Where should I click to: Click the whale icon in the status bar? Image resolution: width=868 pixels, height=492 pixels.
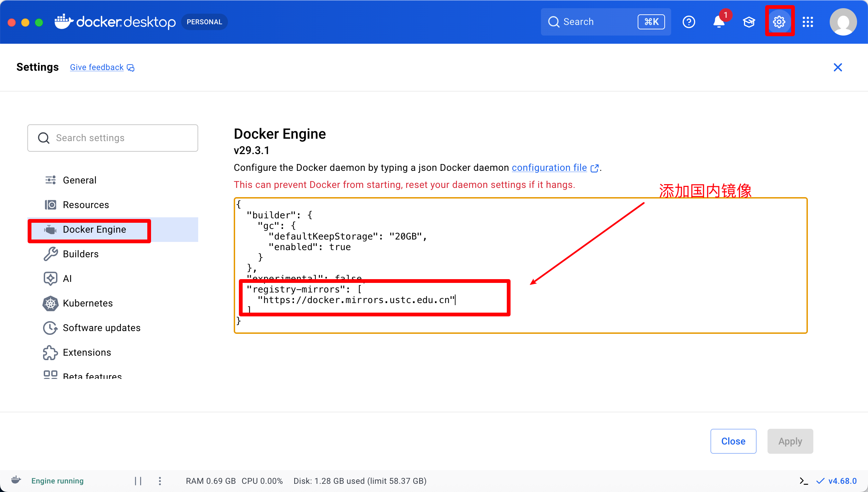[16, 480]
